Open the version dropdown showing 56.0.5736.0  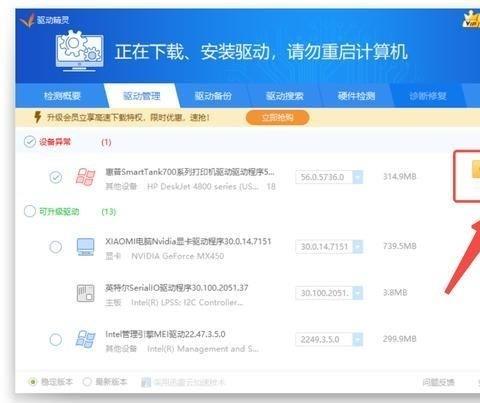tap(358, 177)
